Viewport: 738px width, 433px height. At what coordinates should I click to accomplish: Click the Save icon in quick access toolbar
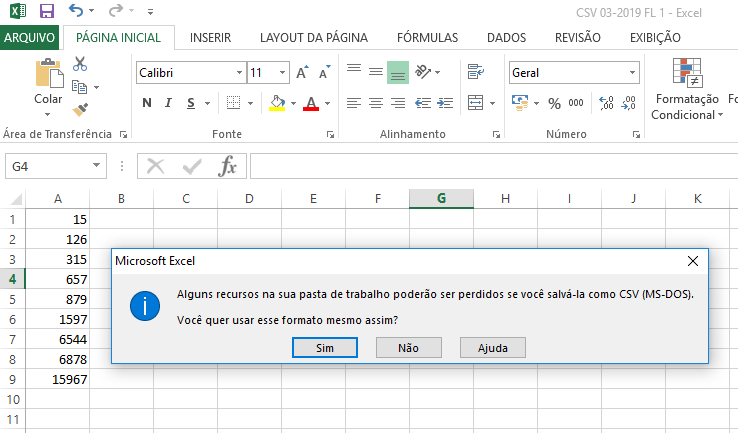click(x=47, y=10)
